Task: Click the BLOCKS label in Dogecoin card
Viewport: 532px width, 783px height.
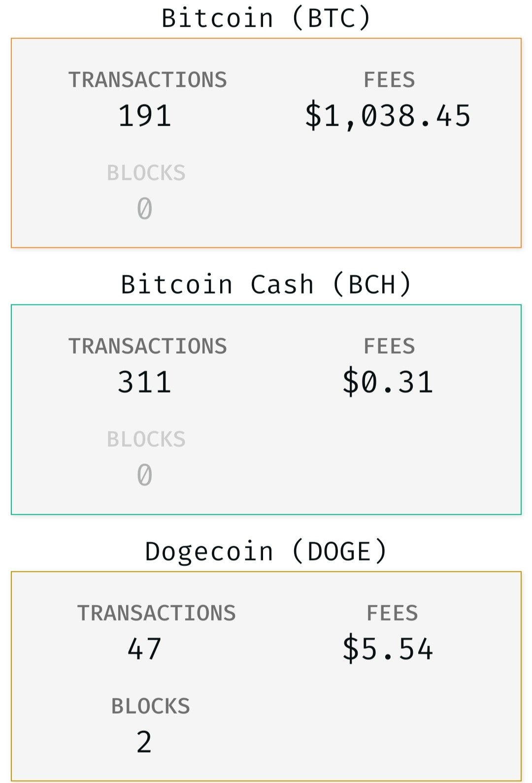Action: pos(151,707)
